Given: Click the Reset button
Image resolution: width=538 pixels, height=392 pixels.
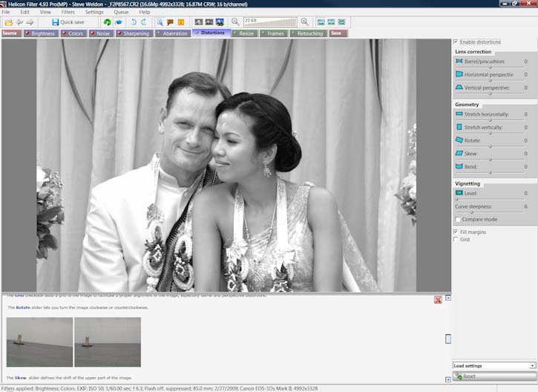Looking at the screenshot, I should [x=494, y=376].
